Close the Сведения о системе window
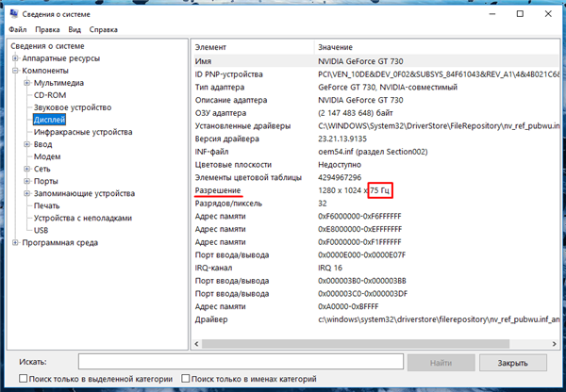Image resolution: width=566 pixels, height=392 pixels. pos(548,14)
